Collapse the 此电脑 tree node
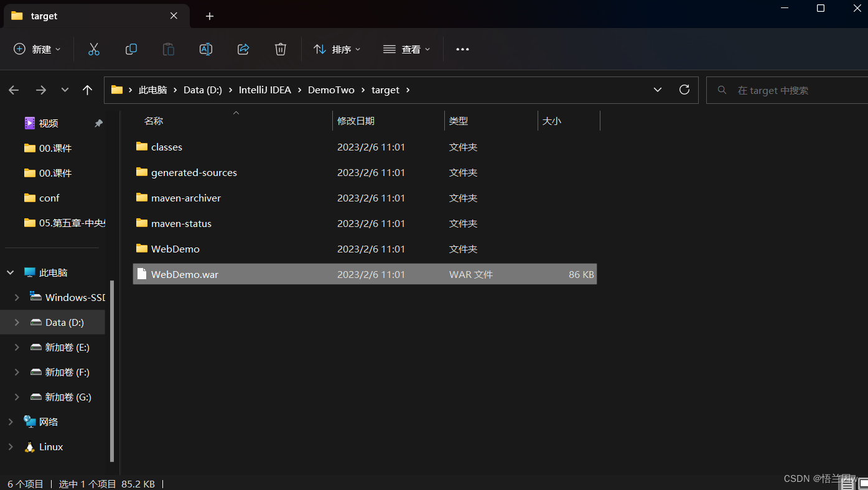The height and width of the screenshot is (490, 868). (x=11, y=272)
